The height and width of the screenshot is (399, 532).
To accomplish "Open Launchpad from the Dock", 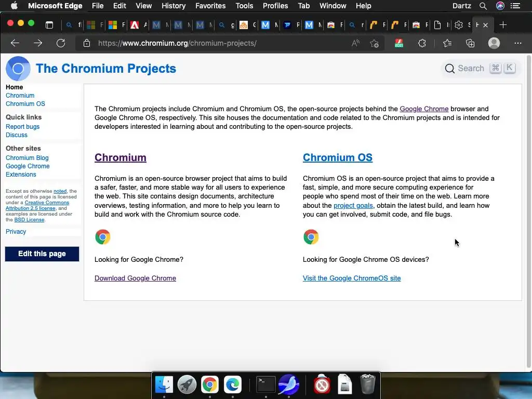I will (x=187, y=384).
